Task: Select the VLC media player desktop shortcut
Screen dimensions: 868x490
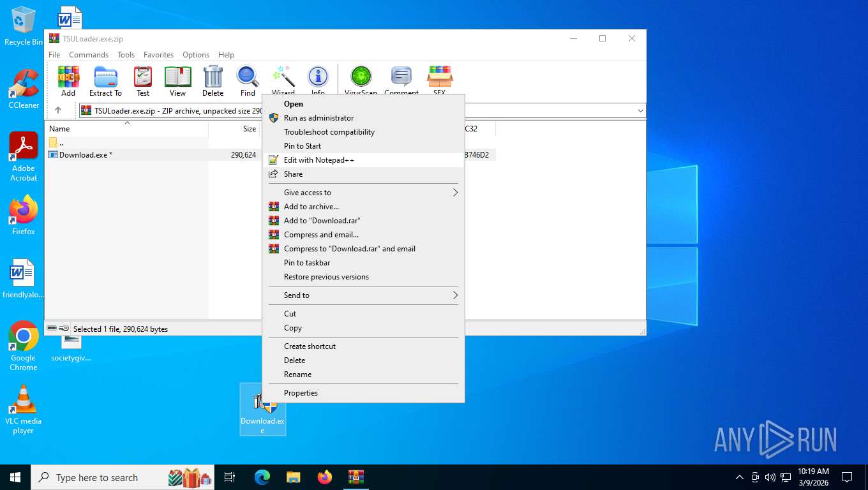Action: 24,409
